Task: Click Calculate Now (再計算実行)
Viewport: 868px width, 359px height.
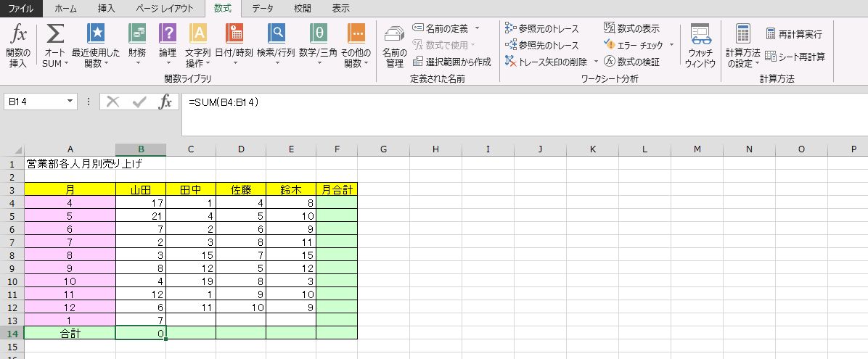Action: (794, 34)
